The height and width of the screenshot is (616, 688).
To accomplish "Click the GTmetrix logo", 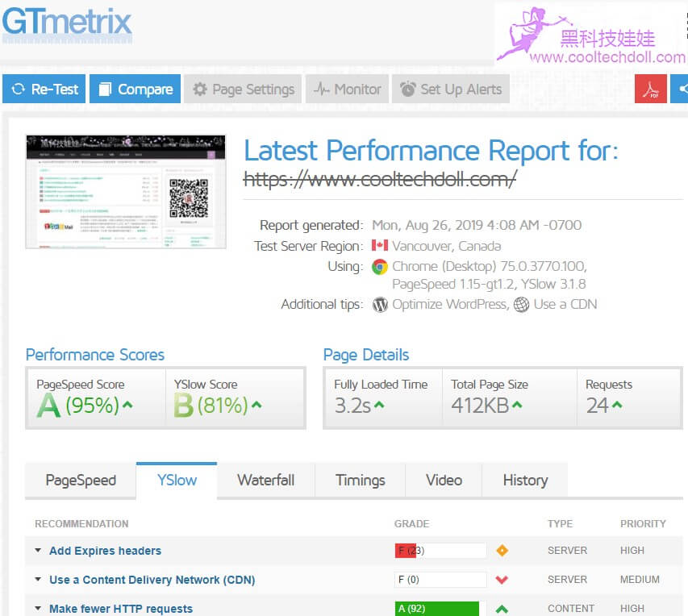I will 67,25.
